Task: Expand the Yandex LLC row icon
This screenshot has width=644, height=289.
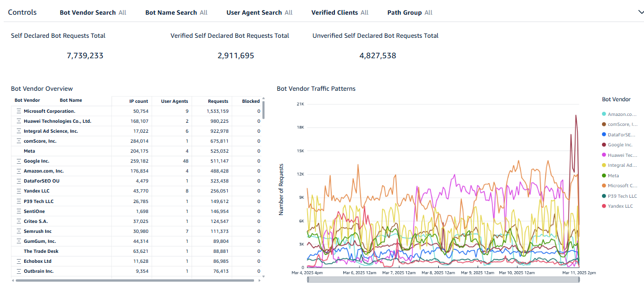Action: coord(18,191)
